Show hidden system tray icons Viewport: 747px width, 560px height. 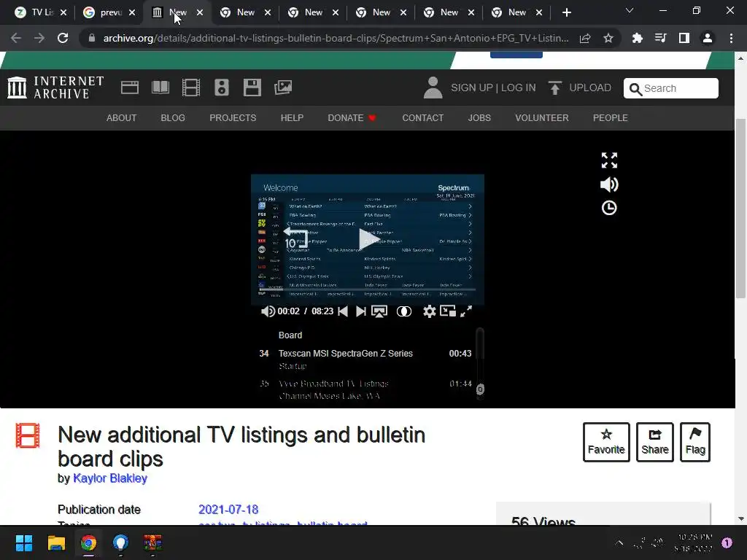pos(619,542)
